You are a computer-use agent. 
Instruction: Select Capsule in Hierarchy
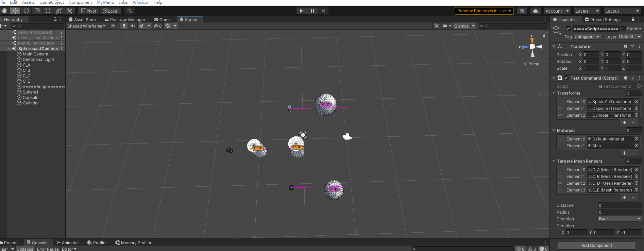(x=31, y=98)
